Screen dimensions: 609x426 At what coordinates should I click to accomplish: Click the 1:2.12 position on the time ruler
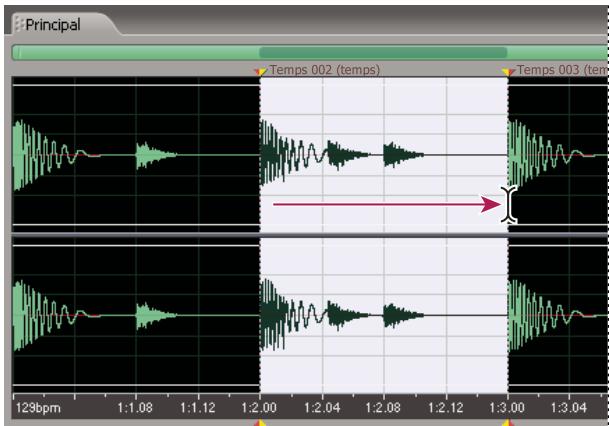pyautogui.click(x=445, y=408)
